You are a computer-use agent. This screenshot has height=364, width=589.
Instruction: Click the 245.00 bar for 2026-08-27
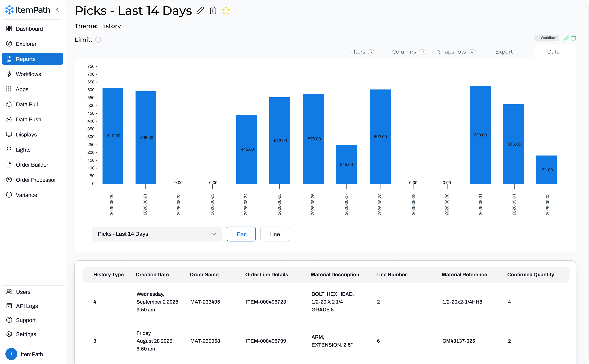click(x=346, y=165)
